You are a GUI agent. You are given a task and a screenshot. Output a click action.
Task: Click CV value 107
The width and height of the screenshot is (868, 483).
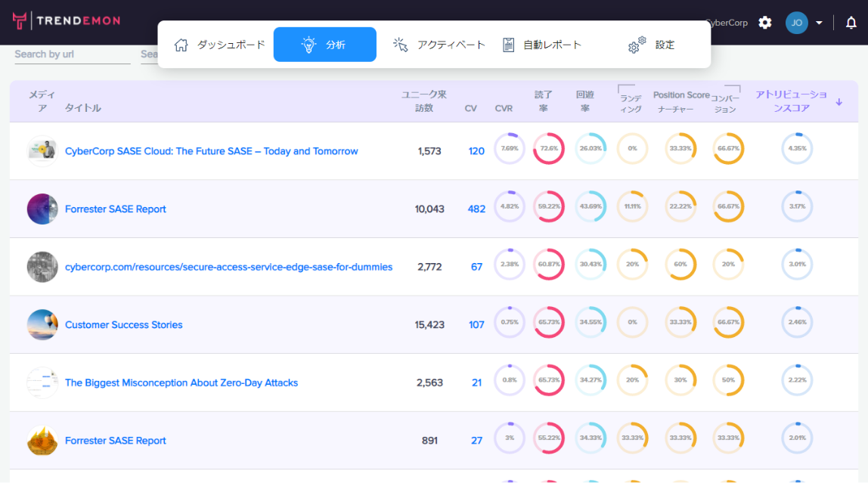coord(476,325)
